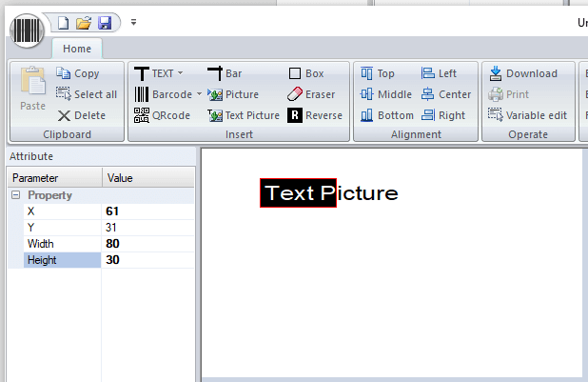This screenshot has height=382, width=588.
Task: Edit the X value 61
Action: 147,211
